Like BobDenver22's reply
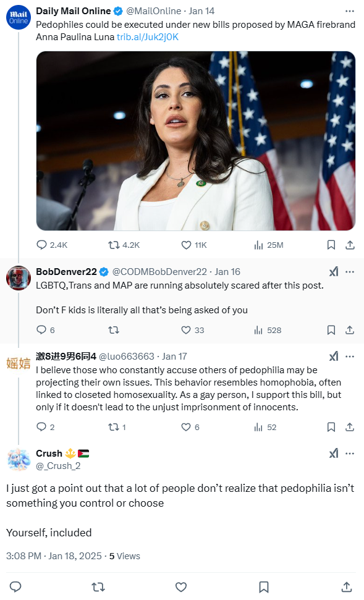The width and height of the screenshot is (364, 600). [193, 330]
